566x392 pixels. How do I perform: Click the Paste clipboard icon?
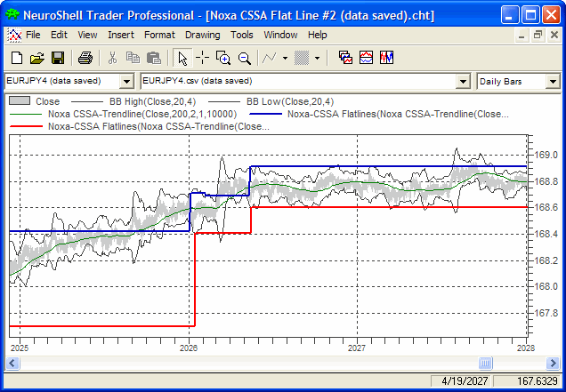(x=154, y=58)
